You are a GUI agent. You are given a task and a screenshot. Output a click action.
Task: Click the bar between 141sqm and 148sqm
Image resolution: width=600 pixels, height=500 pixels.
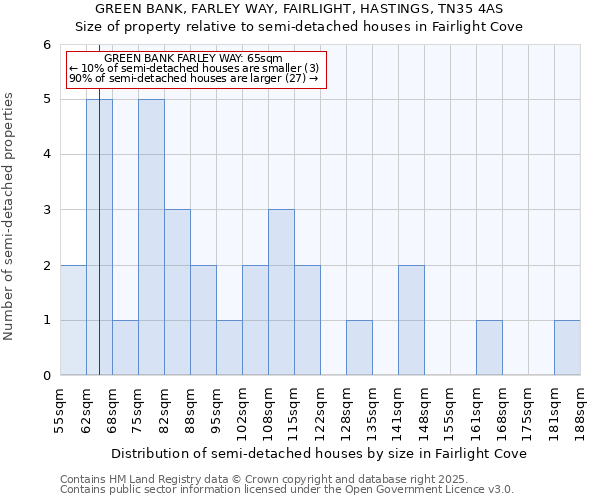(x=412, y=320)
